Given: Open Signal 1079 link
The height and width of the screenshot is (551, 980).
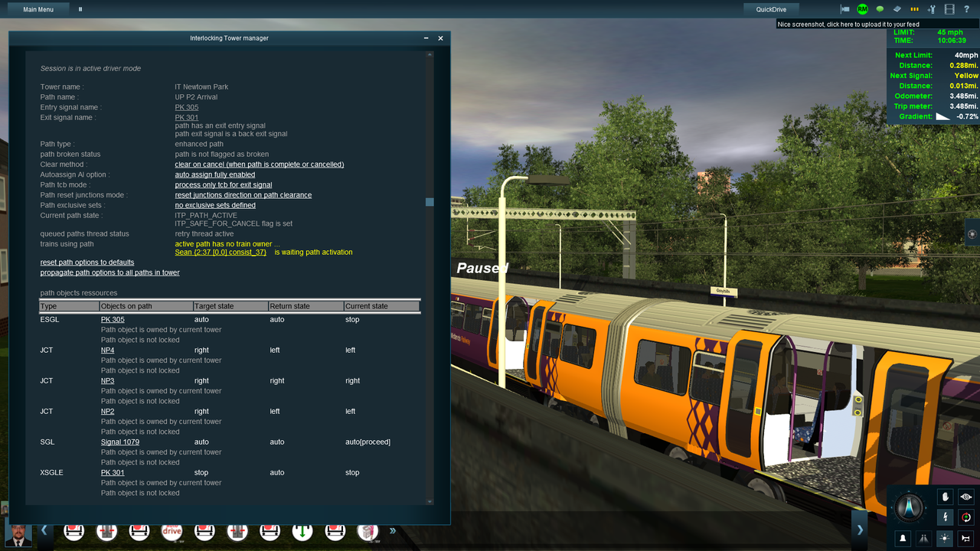Looking at the screenshot, I should (x=120, y=442).
